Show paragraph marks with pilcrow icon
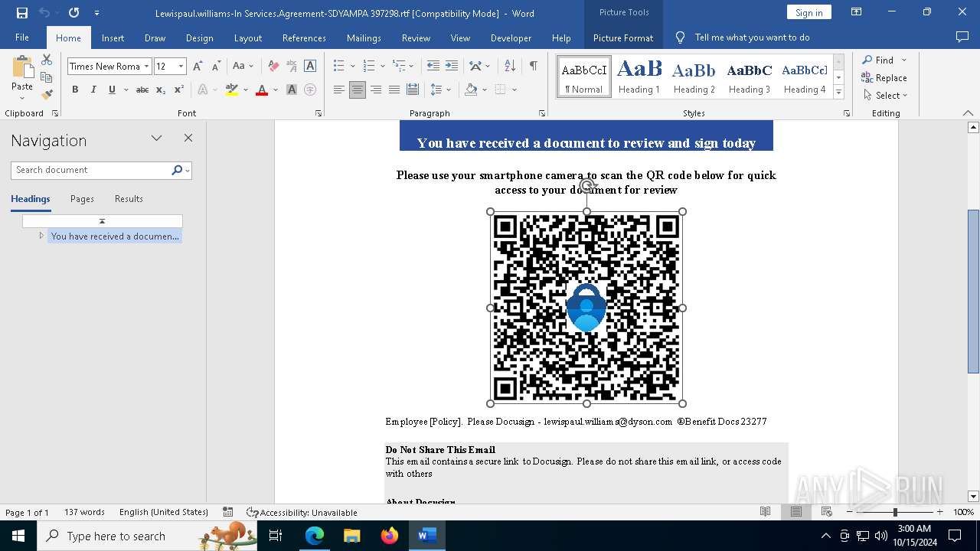This screenshot has width=980, height=551. [x=533, y=67]
